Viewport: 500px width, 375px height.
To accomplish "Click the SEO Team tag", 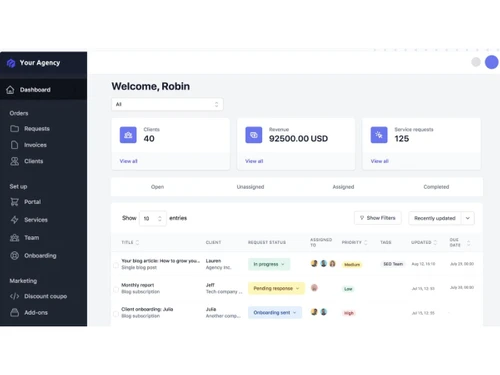I will [x=393, y=264].
